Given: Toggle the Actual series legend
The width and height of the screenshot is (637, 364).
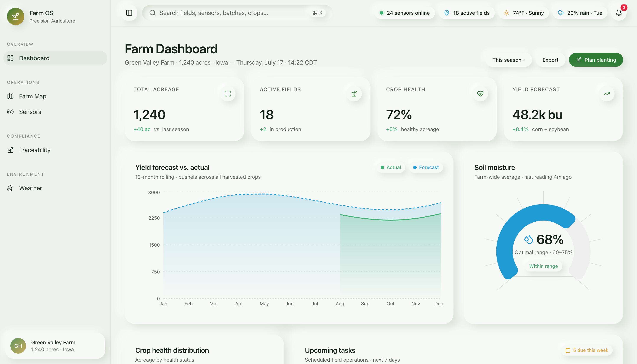Looking at the screenshot, I should click(x=391, y=167).
